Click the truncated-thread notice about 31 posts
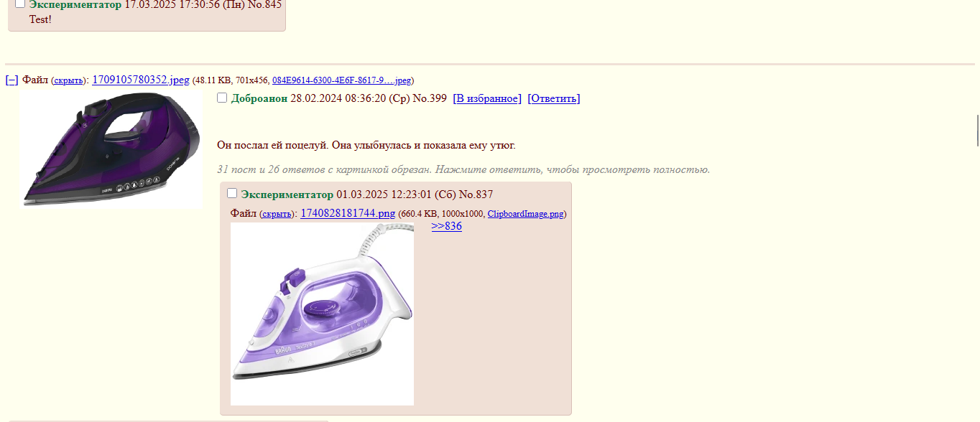The width and height of the screenshot is (980, 422). pos(463,169)
